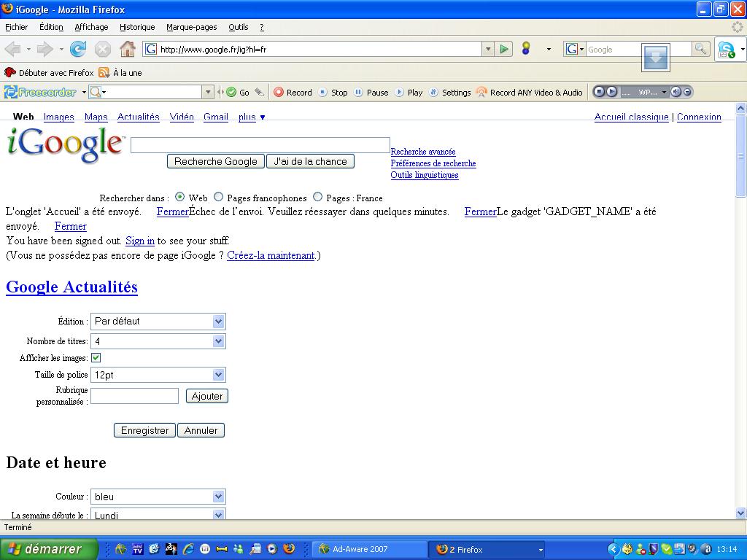Launch Firefox from quick launch bar

289,549
